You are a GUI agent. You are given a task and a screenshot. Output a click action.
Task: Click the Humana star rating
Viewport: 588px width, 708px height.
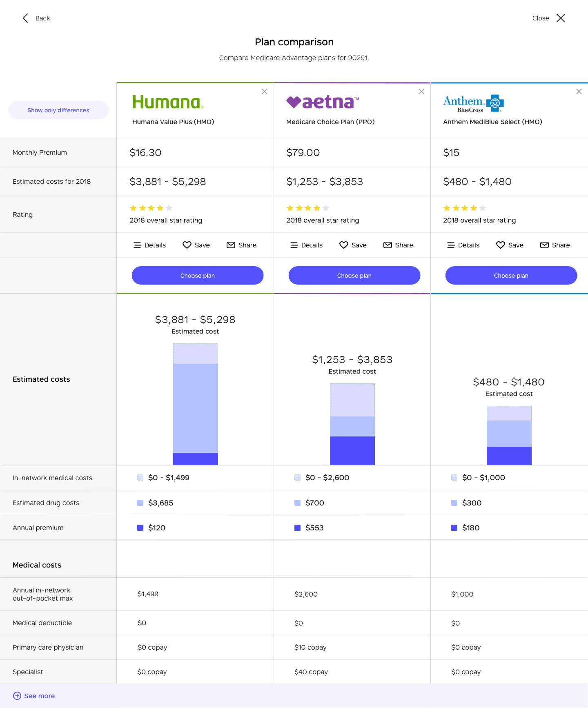(151, 208)
